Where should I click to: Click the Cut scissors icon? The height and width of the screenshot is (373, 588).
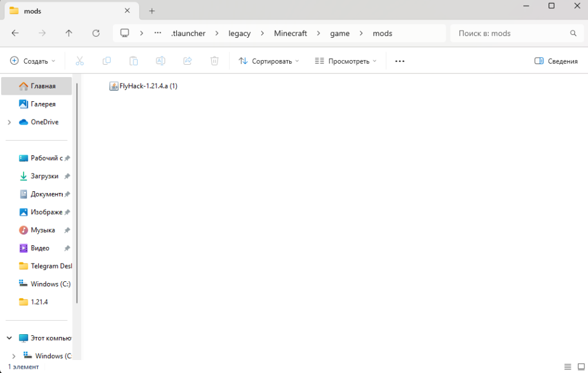(79, 61)
